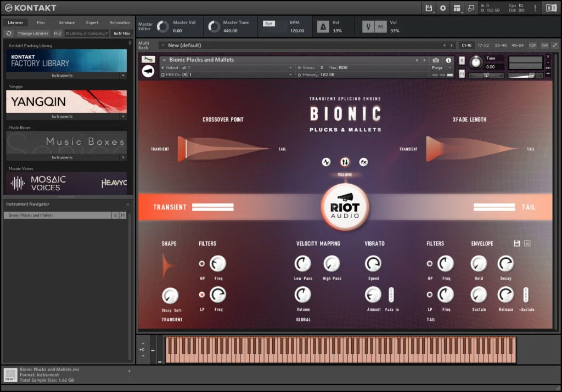Viewport: 562px width, 392px height.
Task: Click the Crossover Point slider
Action: pyautogui.click(x=223, y=149)
